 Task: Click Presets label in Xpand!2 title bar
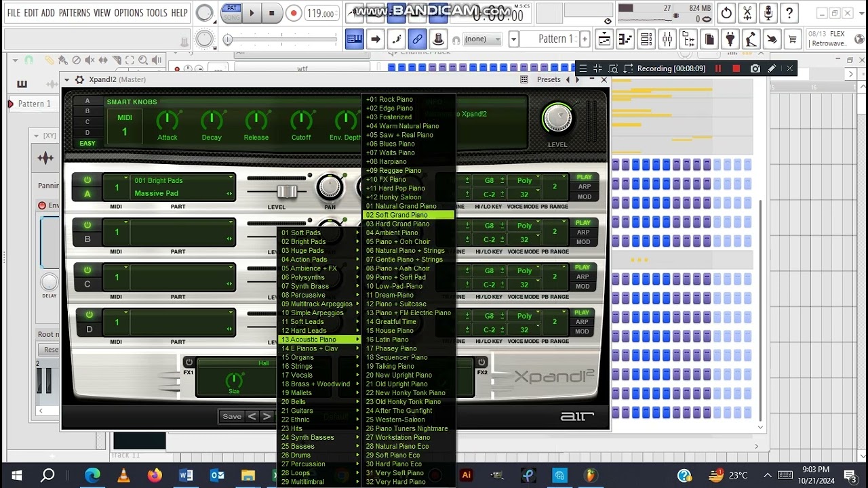(549, 79)
